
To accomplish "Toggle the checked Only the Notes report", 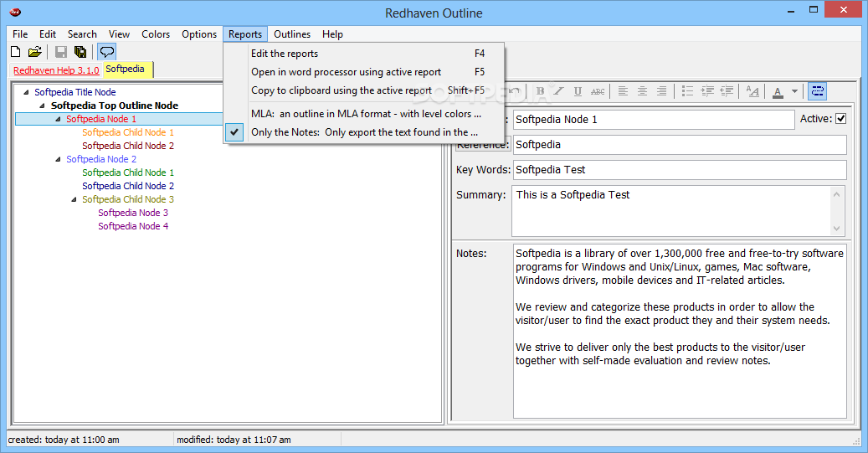I will [x=364, y=132].
